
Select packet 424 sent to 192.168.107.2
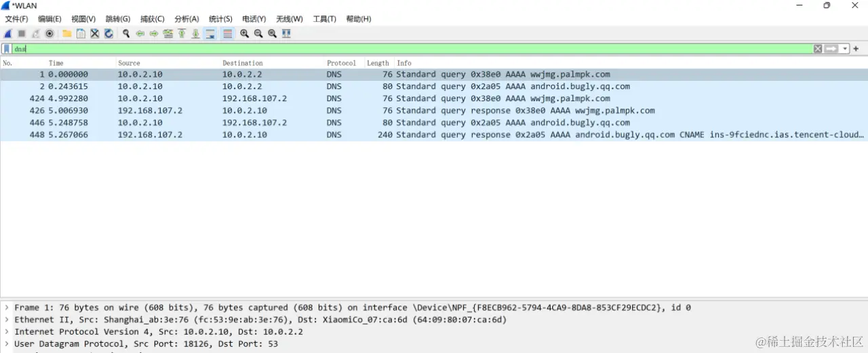pyautogui.click(x=434, y=98)
